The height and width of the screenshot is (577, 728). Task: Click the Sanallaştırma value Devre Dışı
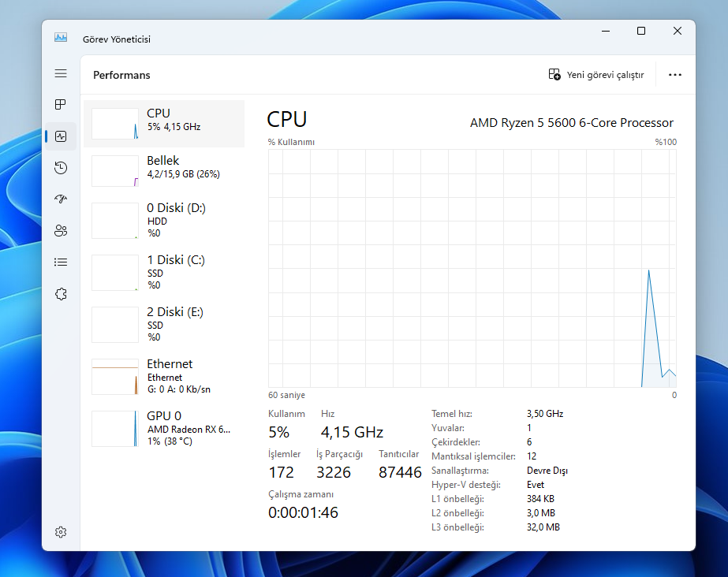pos(547,471)
